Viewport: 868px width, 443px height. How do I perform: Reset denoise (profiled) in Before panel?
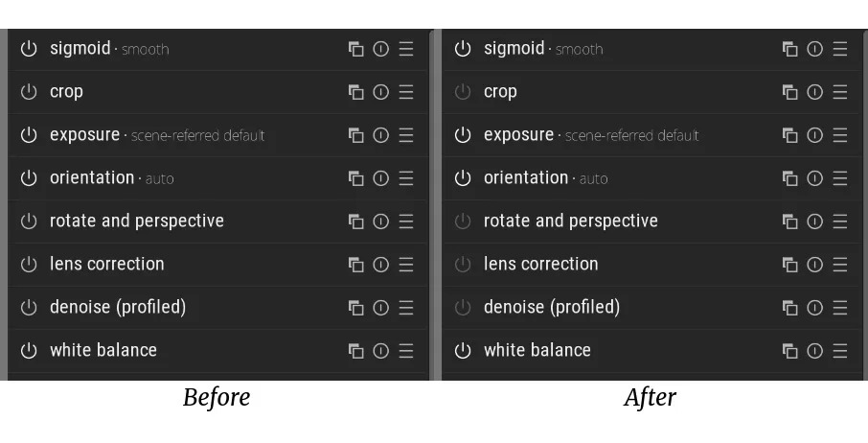381,308
